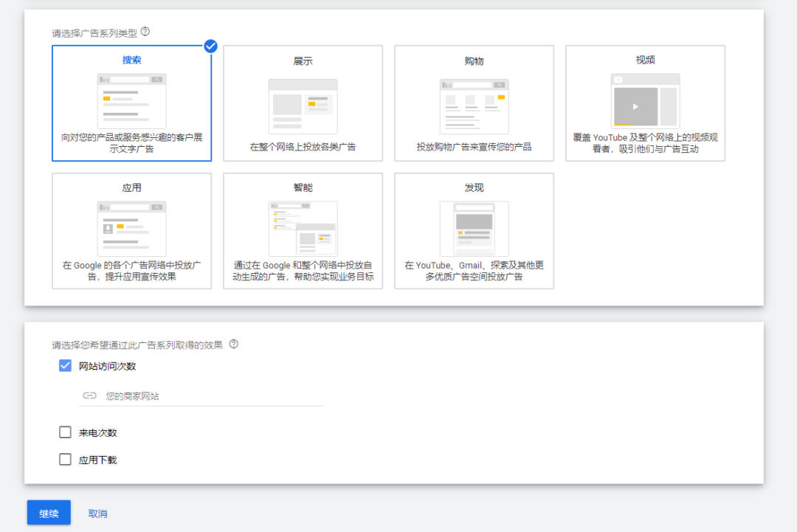The height and width of the screenshot is (532, 797).
Task: Click the download illustration in 应用 card
Action: coord(131,229)
